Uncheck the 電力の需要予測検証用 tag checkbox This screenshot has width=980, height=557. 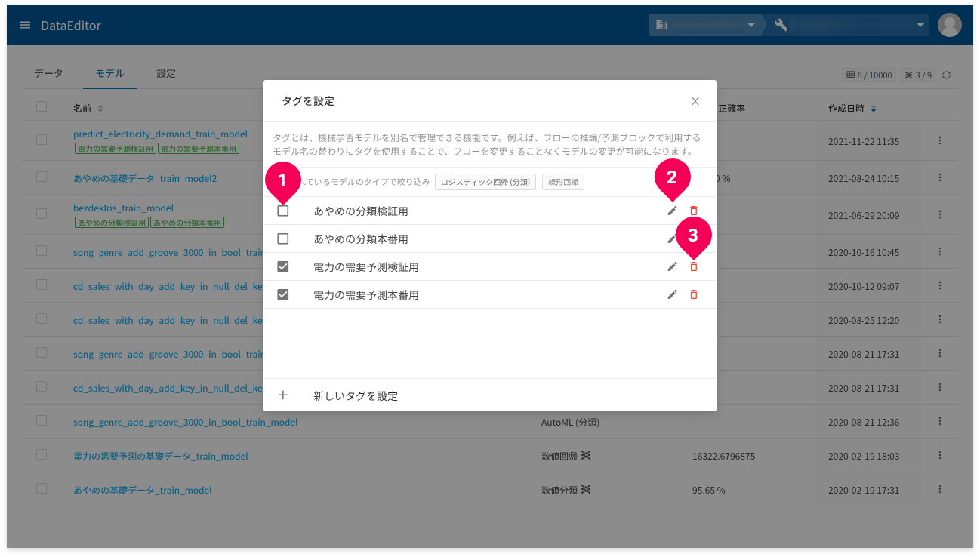click(x=283, y=266)
